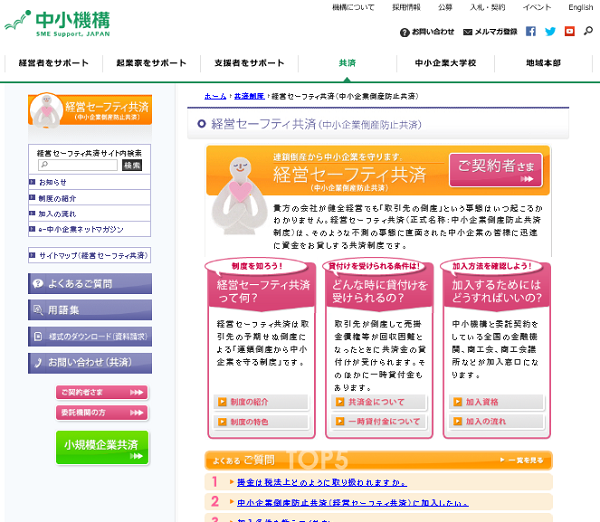Open the 加入するためにはどうすればいいの? card heading

[x=497, y=291]
